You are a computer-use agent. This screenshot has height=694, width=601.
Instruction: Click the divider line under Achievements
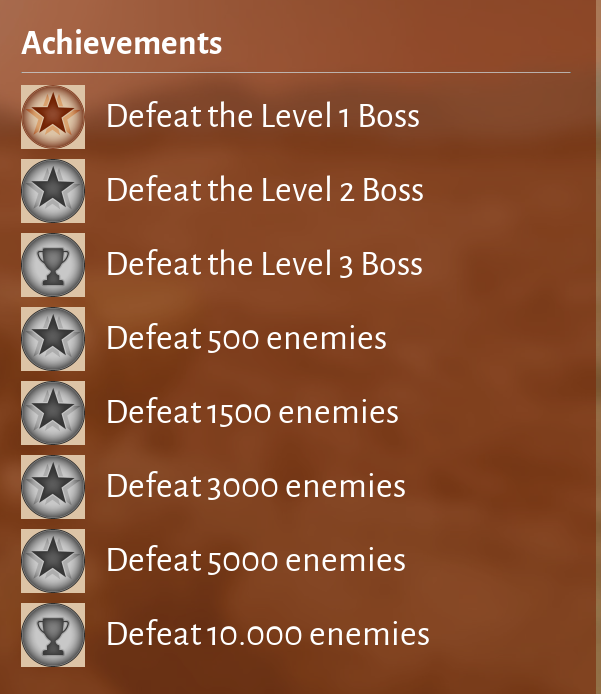(296, 72)
